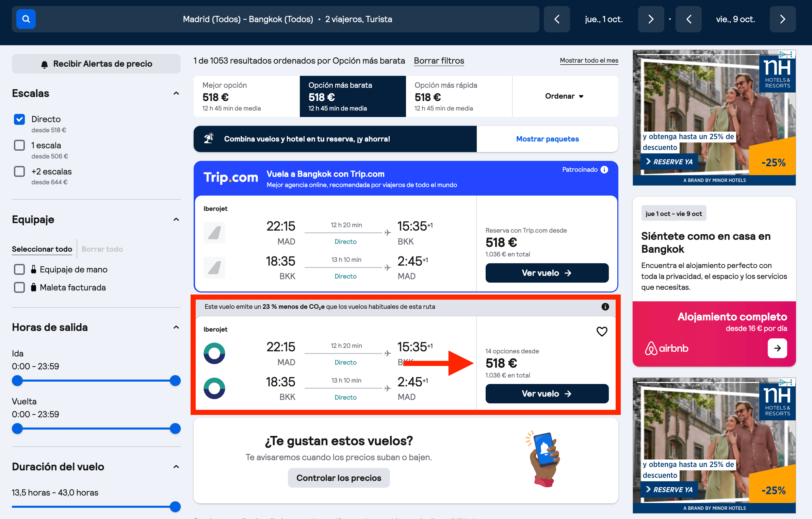
Task: Click the beach umbrella package icon
Action: [x=209, y=138]
